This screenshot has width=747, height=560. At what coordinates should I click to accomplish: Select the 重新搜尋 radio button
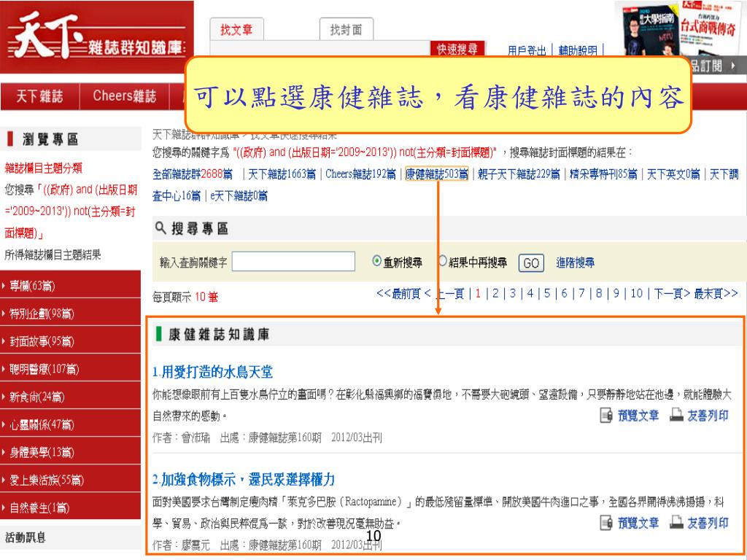376,261
